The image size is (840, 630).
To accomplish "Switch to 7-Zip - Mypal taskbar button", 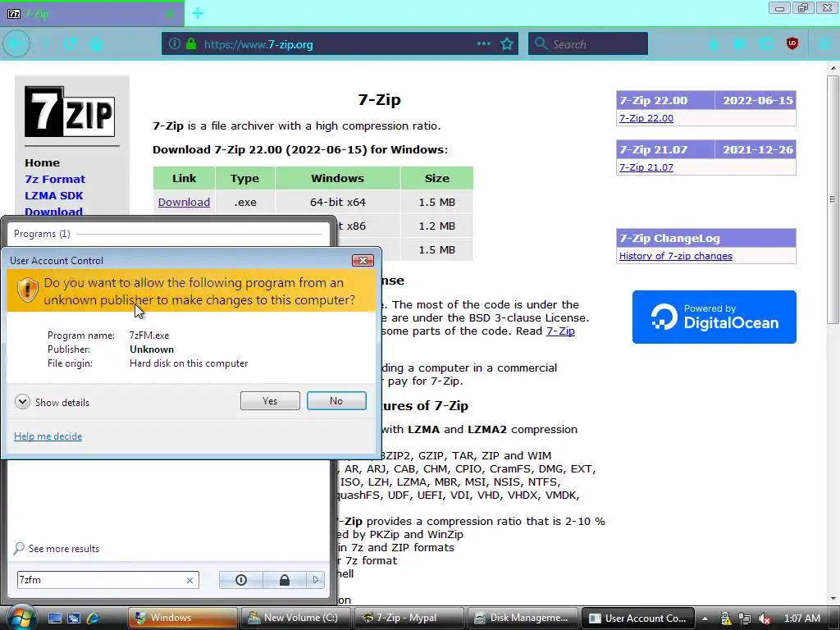I will click(409, 618).
